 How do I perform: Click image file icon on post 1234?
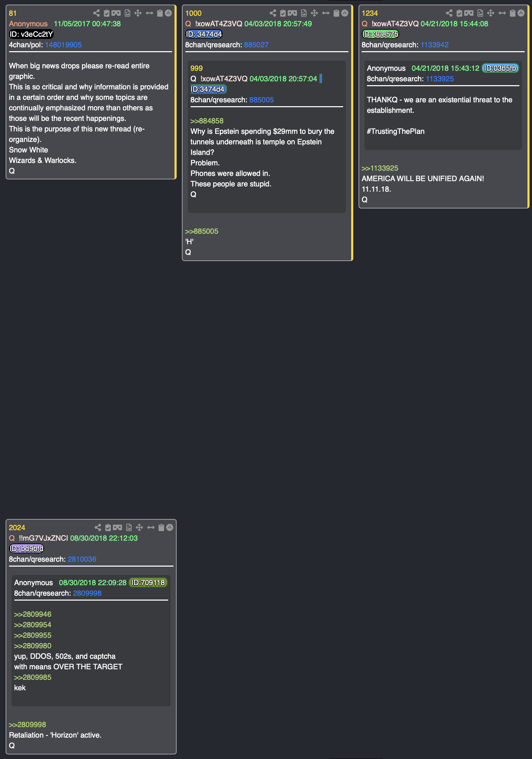coord(480,13)
